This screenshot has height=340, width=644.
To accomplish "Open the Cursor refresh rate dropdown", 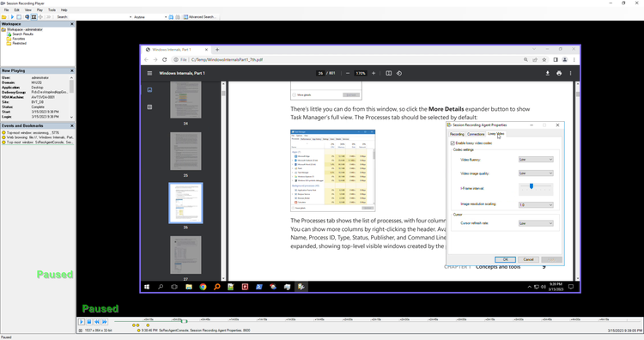I will tap(536, 223).
